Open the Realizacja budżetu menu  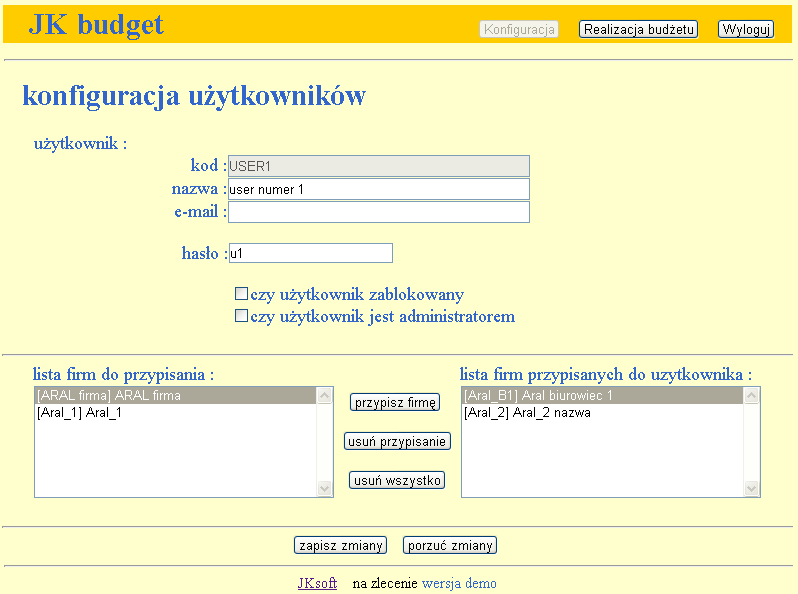coord(638,30)
